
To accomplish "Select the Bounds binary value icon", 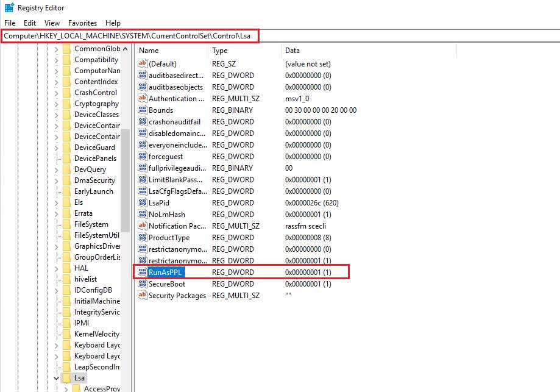I will [x=143, y=110].
